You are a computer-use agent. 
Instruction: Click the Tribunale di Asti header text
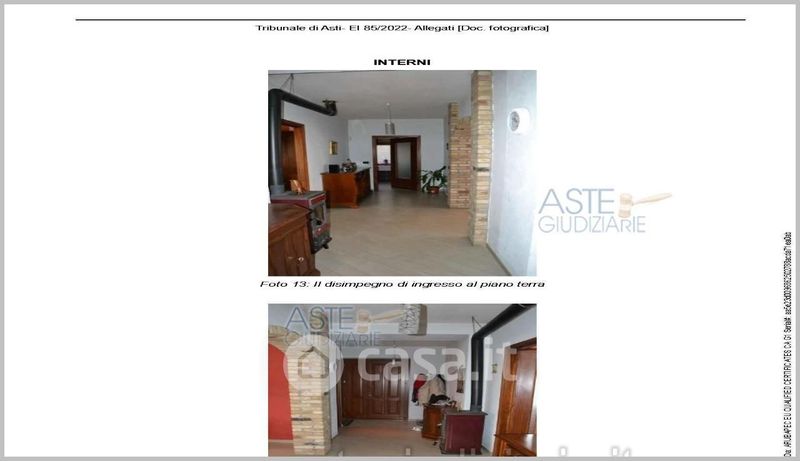(x=402, y=27)
